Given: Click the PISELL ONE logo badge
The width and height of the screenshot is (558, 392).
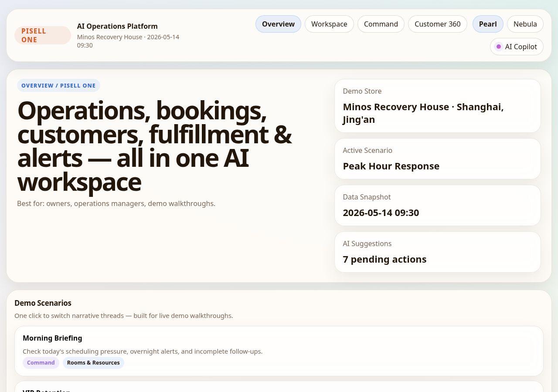Looking at the screenshot, I should [x=43, y=35].
